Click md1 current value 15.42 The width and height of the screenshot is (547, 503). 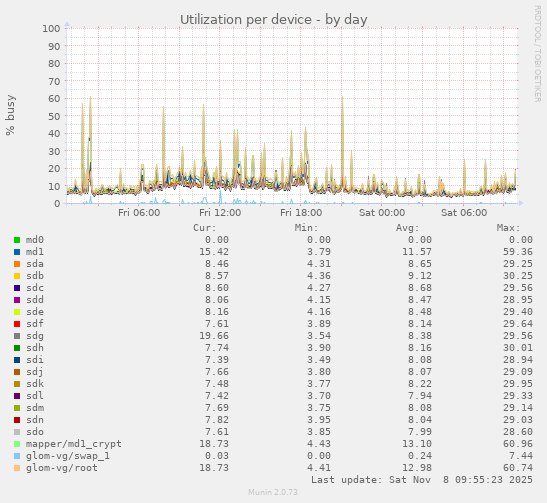(214, 252)
